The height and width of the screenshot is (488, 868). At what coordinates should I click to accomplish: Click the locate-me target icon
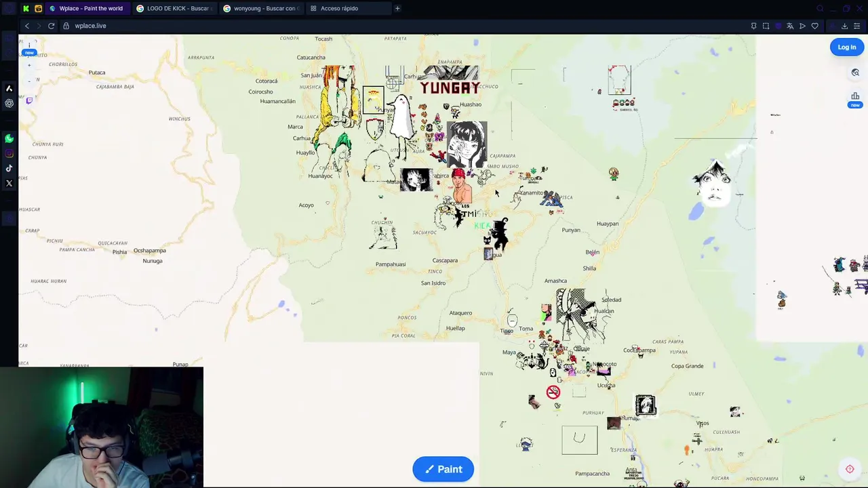tap(850, 469)
